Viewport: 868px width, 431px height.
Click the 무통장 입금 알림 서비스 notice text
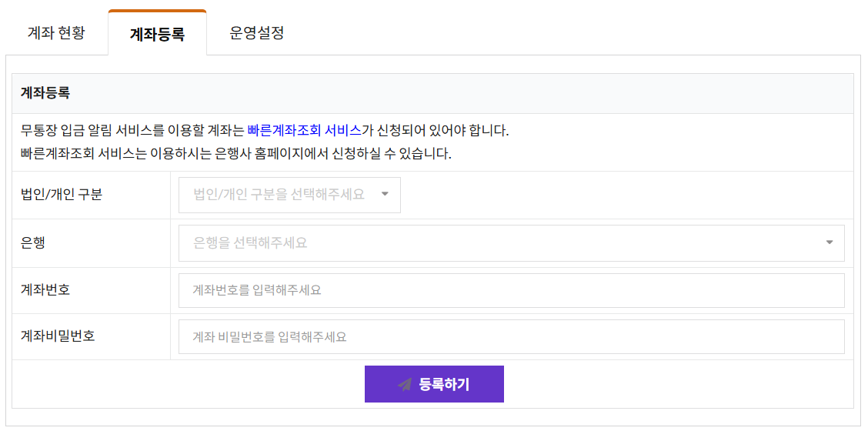(x=131, y=130)
